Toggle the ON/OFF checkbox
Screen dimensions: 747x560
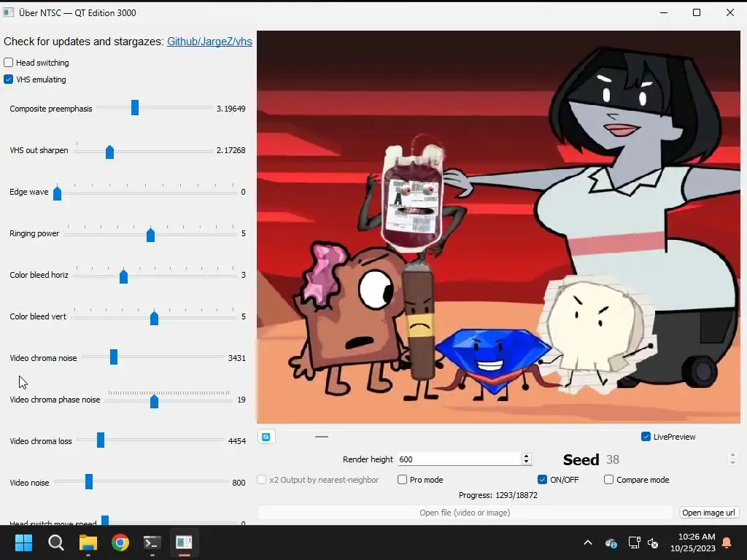542,480
